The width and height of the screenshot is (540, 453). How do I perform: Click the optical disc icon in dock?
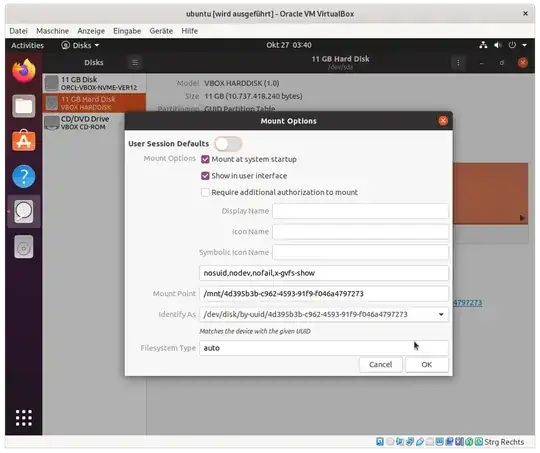tap(24, 247)
